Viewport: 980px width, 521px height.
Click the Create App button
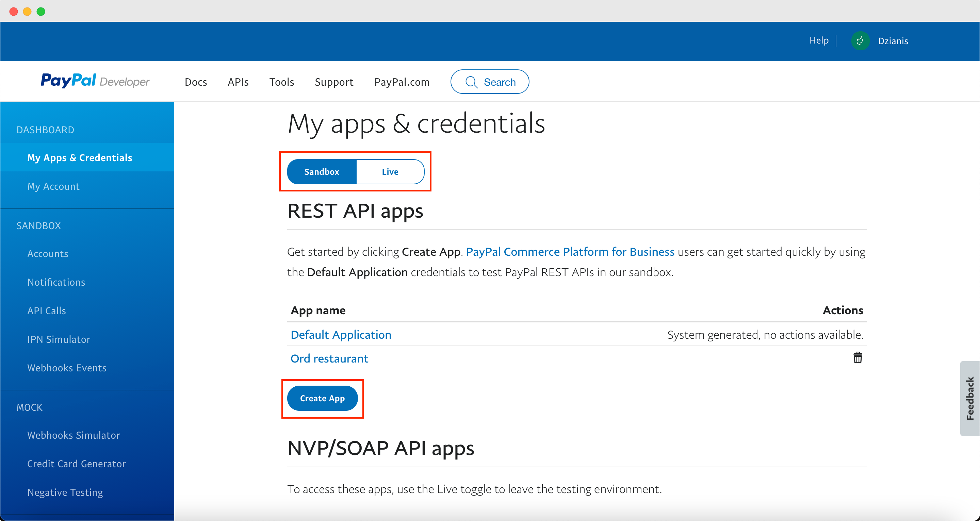click(x=323, y=398)
